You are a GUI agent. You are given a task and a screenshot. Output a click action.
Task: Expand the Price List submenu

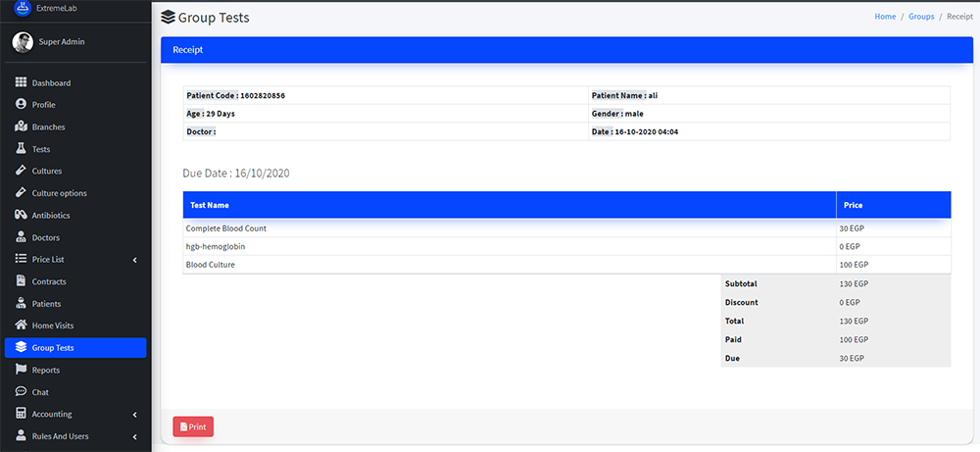click(x=134, y=260)
